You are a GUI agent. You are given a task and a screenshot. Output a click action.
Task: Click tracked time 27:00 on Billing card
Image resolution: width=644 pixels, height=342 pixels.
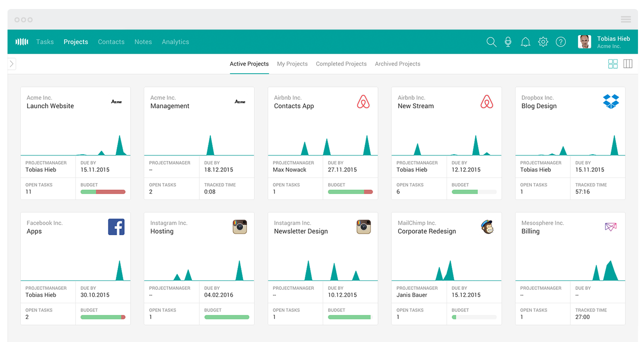pos(582,317)
